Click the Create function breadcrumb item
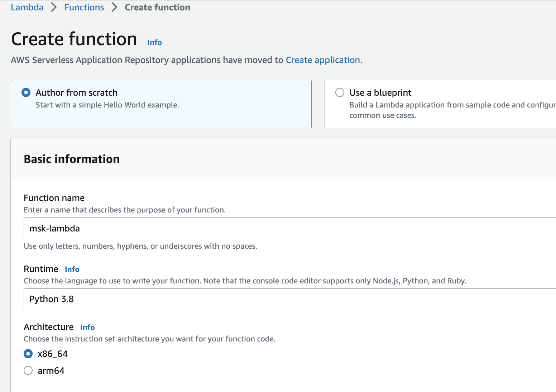The image size is (556, 392). pyautogui.click(x=157, y=7)
